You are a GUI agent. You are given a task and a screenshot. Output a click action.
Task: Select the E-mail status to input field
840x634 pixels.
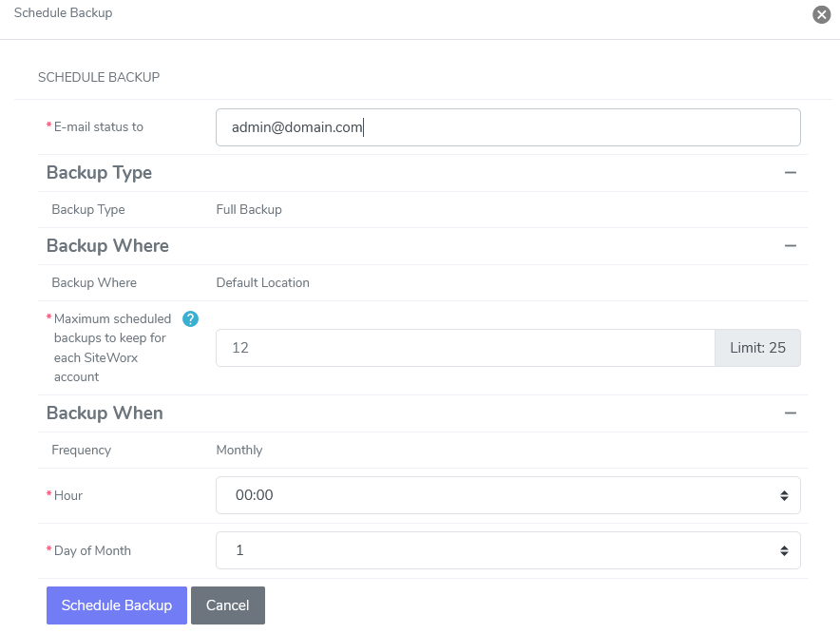tap(508, 126)
